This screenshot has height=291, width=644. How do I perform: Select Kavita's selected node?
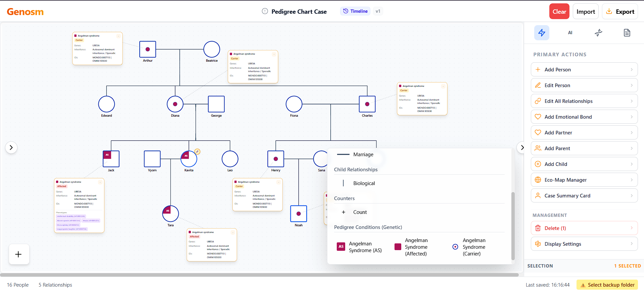[x=189, y=159]
